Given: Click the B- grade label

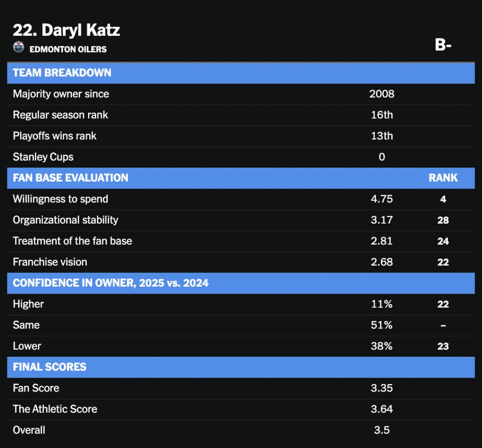Looking at the screenshot, I should coord(443,45).
